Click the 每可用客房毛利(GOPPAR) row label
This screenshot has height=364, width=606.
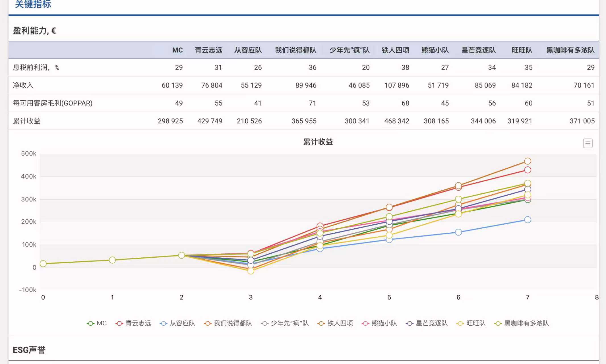[x=53, y=103]
